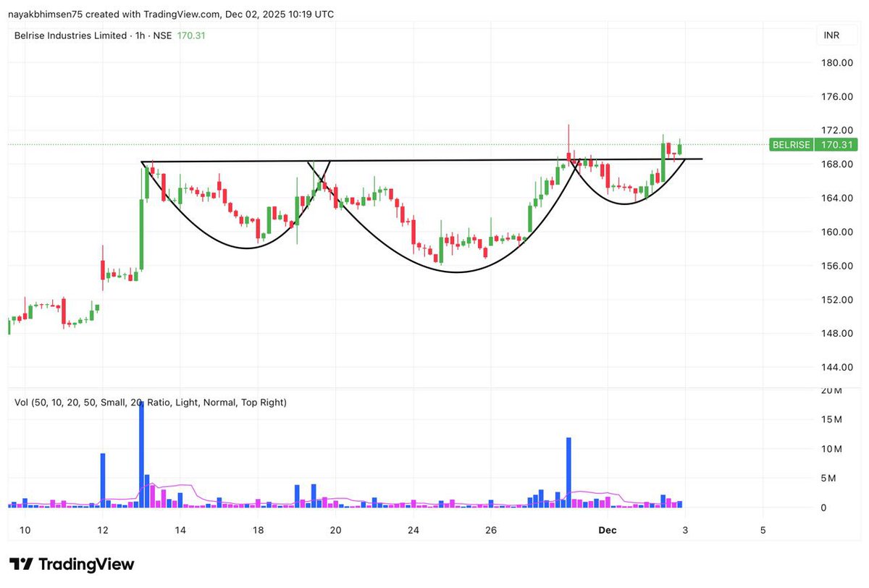
Task: Click the tallest blue volume bar near 13
Action: (x=141, y=455)
